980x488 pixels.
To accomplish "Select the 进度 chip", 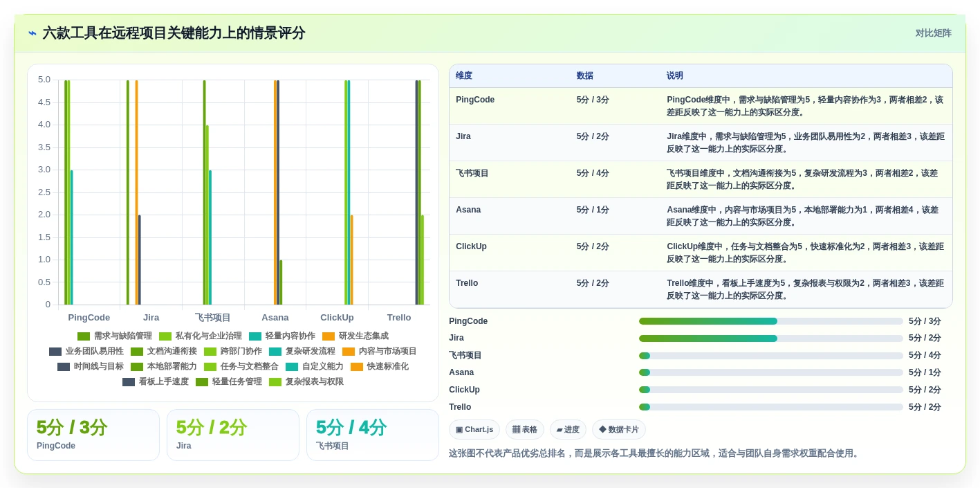I will 568,429.
